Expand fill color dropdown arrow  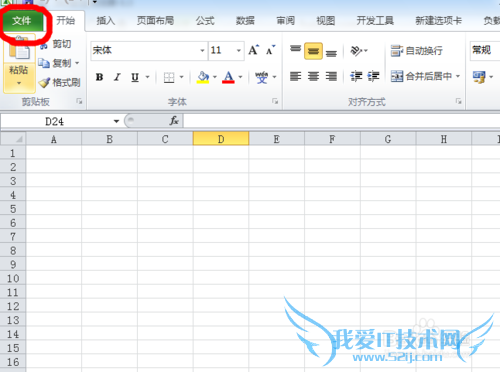tap(215, 77)
